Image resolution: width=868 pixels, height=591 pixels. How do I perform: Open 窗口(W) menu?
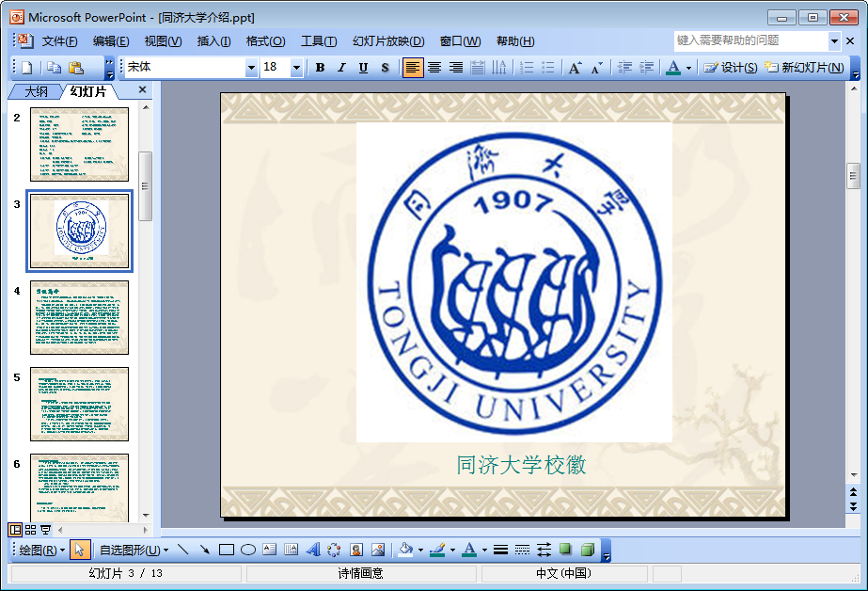coord(460,41)
